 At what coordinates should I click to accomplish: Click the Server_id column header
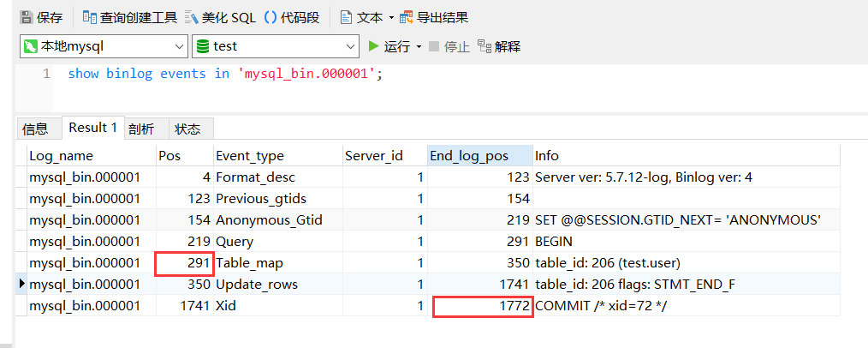[384, 156]
